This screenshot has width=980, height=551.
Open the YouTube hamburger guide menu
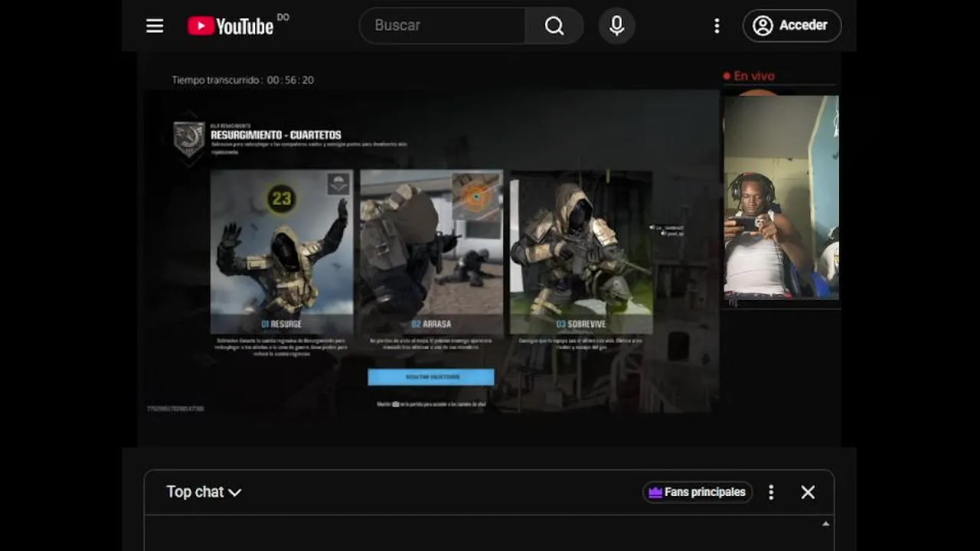click(155, 26)
